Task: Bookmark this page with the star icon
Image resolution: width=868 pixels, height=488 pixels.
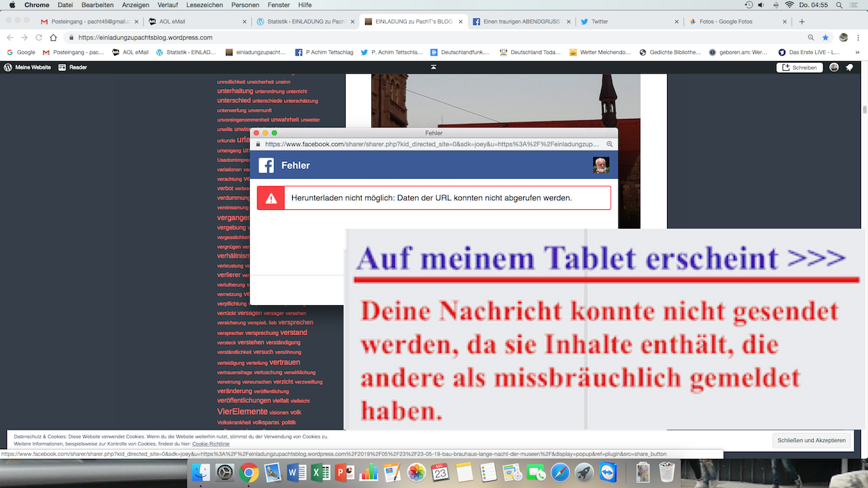Action: pyautogui.click(x=826, y=38)
